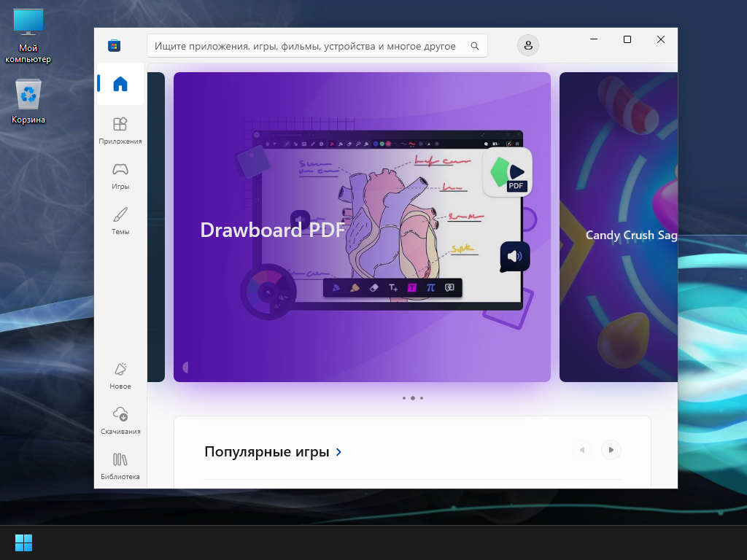Screen dimensions: 747x560
Task: Open the Home section in the Store sidebar
Action: [x=120, y=84]
